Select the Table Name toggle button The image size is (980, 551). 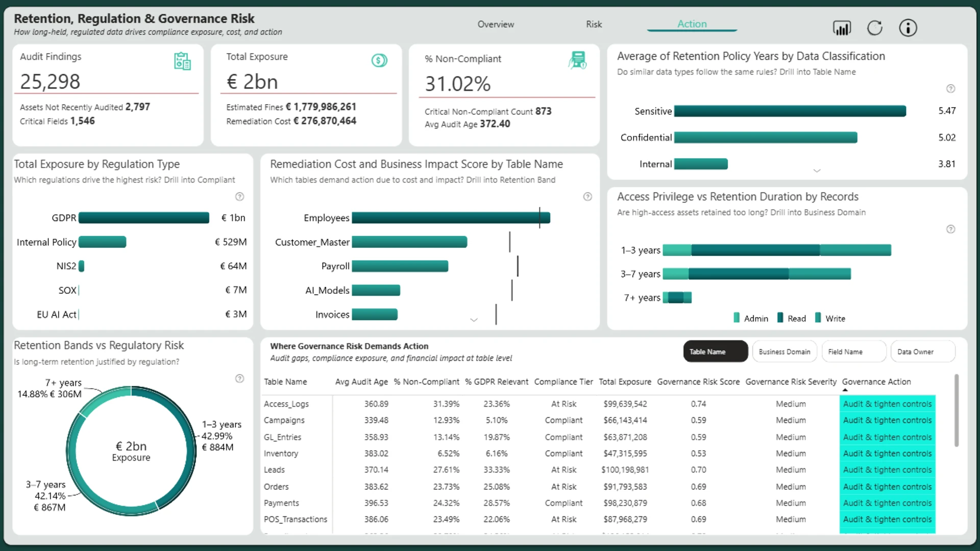pyautogui.click(x=715, y=352)
